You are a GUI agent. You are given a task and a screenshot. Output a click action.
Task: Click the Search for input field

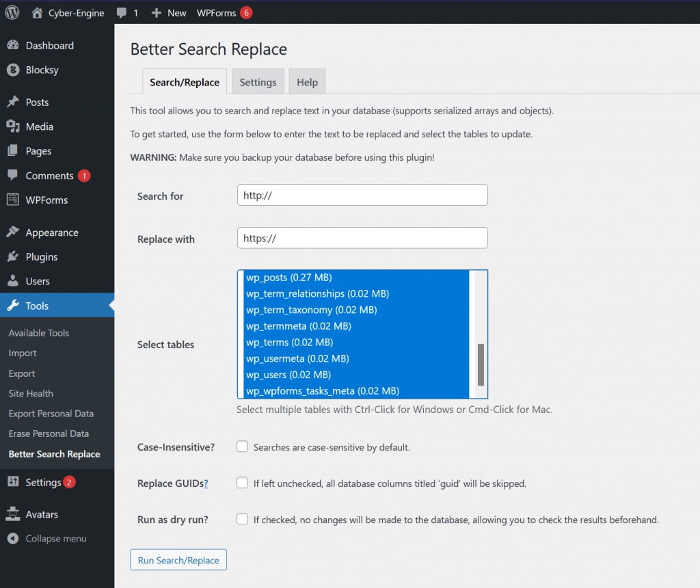(x=362, y=196)
